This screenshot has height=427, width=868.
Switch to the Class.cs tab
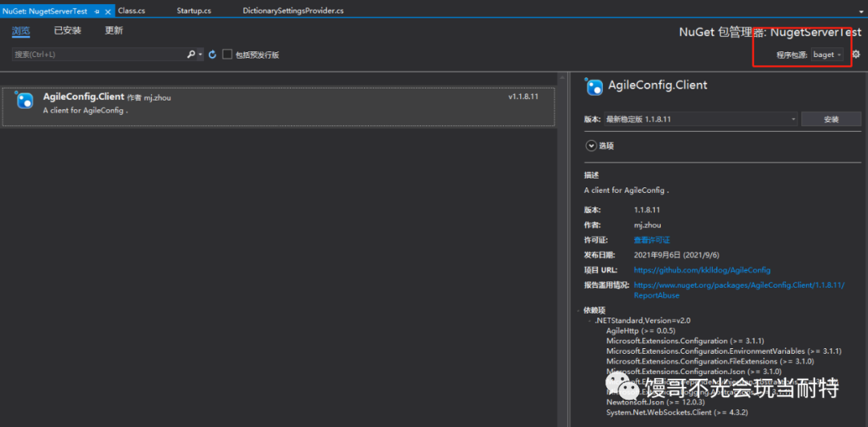click(132, 11)
